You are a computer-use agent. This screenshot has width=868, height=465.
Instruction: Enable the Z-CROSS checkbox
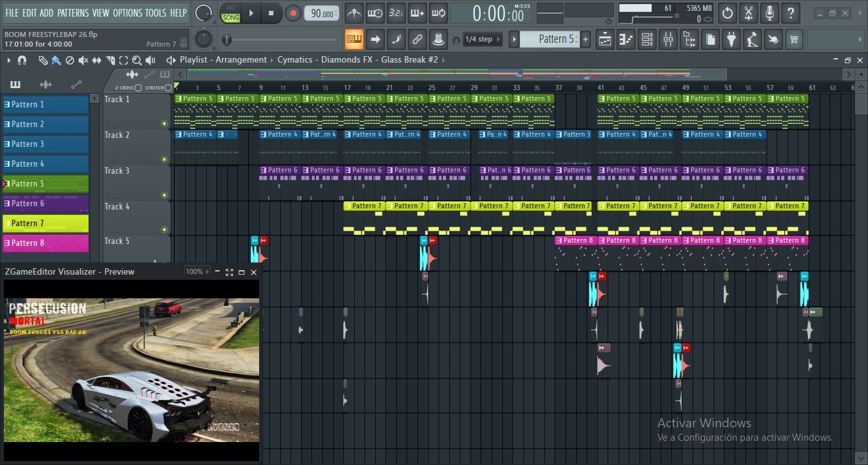pyautogui.click(x=138, y=88)
